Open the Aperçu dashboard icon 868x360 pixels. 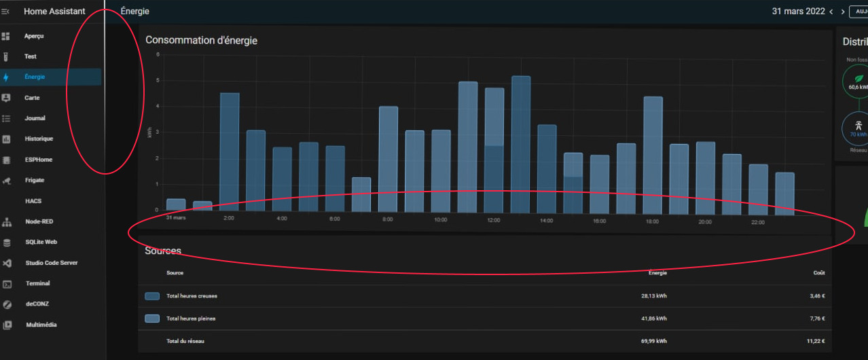click(x=6, y=36)
